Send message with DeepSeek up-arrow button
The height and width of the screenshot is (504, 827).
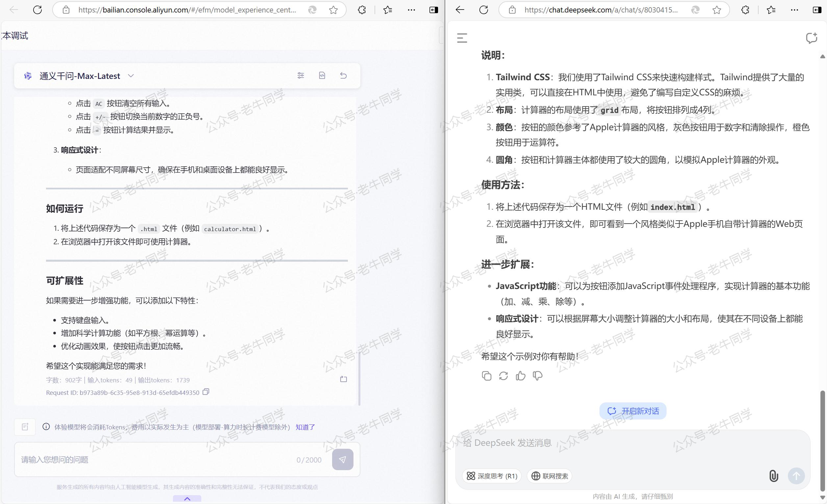coord(796,476)
